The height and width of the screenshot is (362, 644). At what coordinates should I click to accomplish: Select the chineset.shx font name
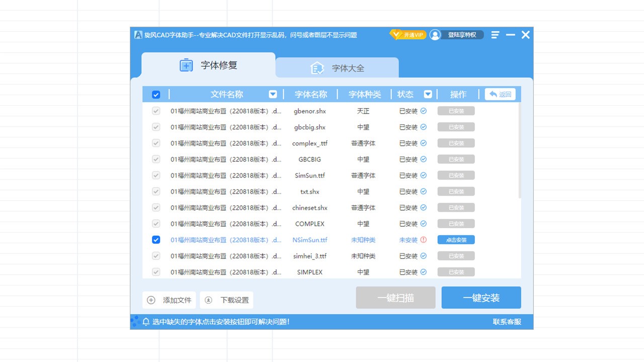tap(310, 208)
